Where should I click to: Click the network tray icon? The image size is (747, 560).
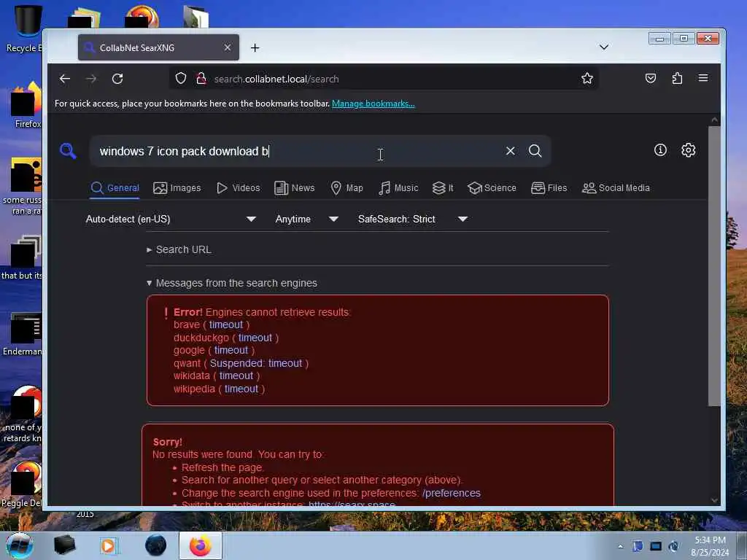click(x=656, y=546)
